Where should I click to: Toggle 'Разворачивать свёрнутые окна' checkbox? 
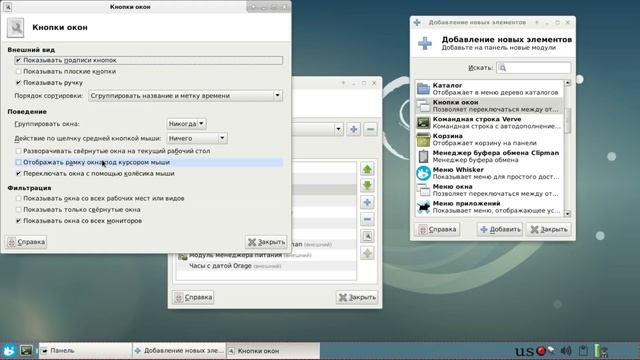coord(18,151)
